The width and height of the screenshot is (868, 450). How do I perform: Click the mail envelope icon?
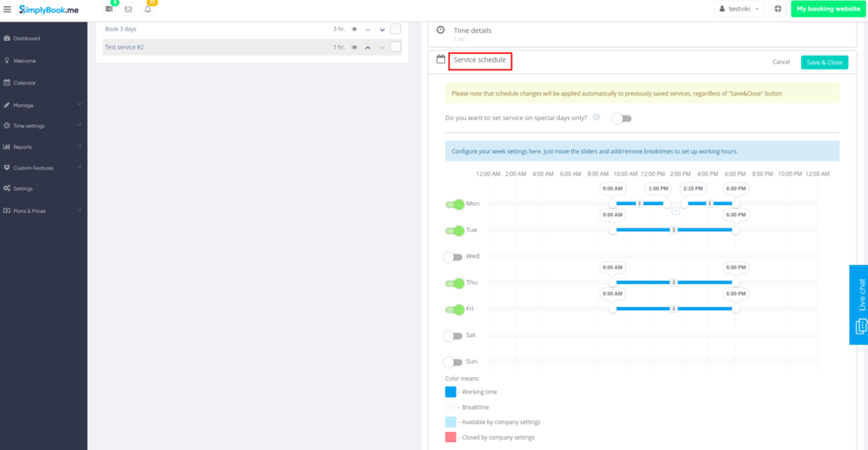coord(128,9)
